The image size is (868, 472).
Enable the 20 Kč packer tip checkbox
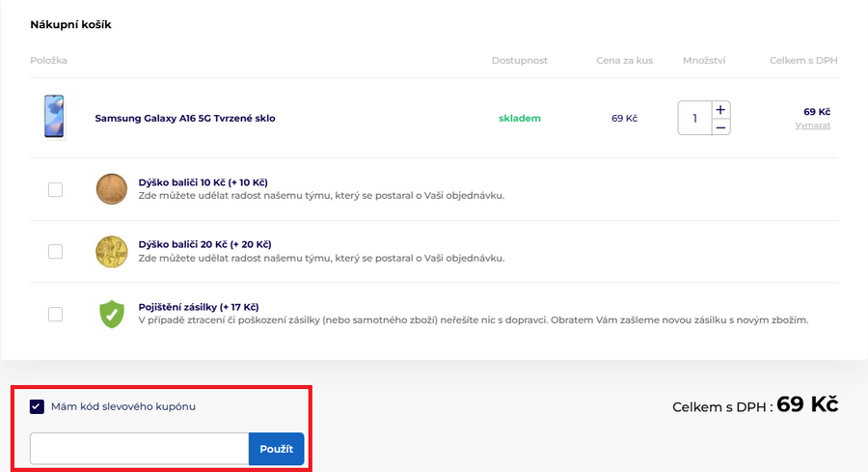tap(55, 251)
